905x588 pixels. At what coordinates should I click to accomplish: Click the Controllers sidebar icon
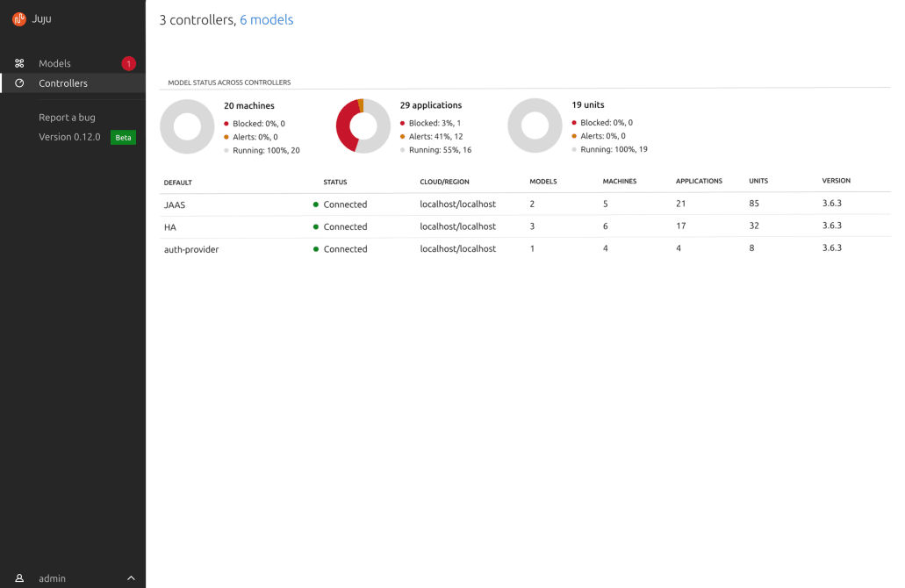(19, 83)
